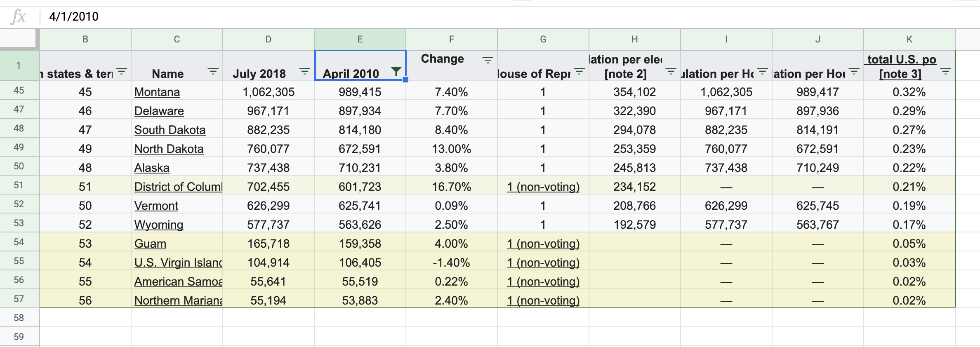Image resolution: width=980 pixels, height=347 pixels.
Task: Select column H header
Action: [635, 39]
